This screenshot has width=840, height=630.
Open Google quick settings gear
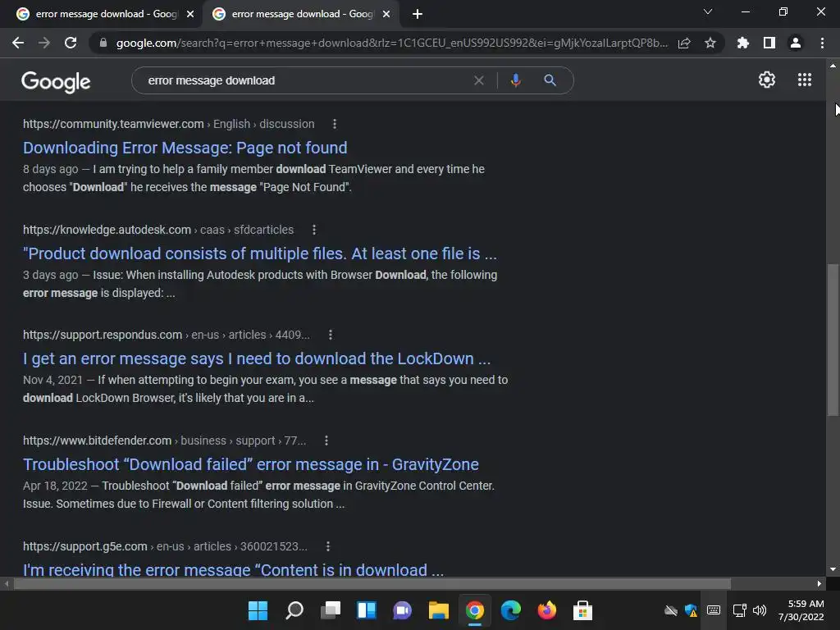pos(767,80)
